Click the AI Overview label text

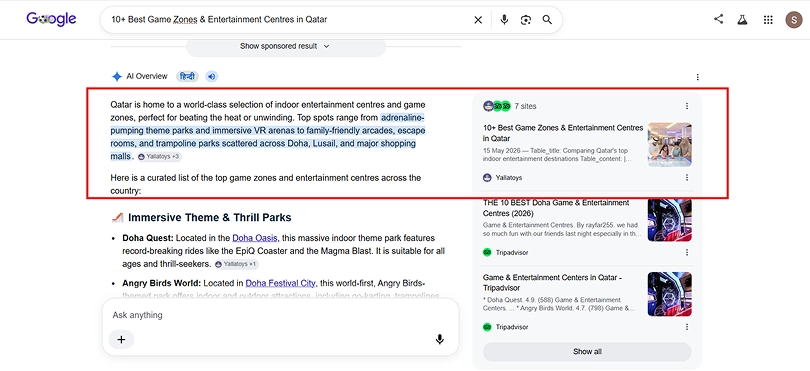[x=147, y=76]
